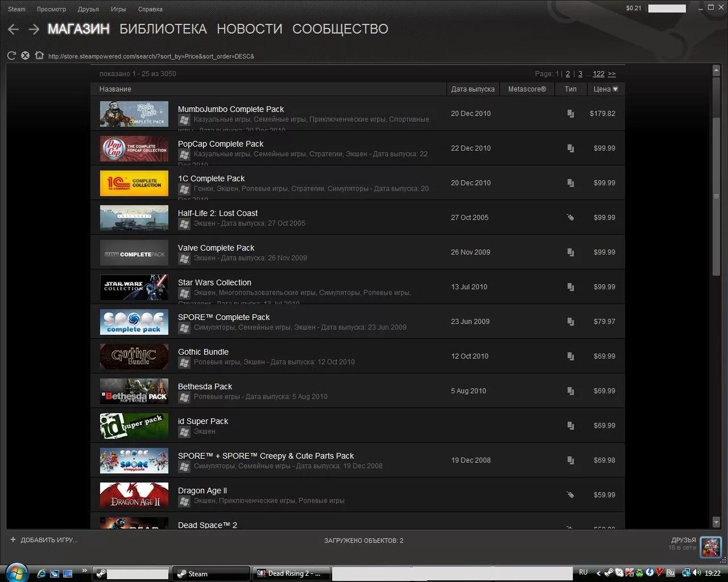This screenshot has width=728, height=582.
Task: Click package type icon for SPORE Complete Pack
Action: (x=570, y=322)
